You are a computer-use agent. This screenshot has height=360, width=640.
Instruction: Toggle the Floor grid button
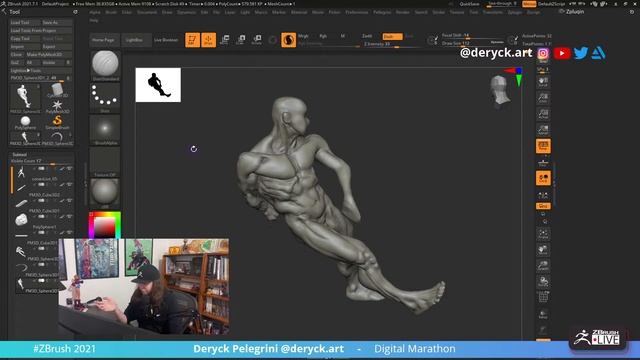(x=543, y=162)
